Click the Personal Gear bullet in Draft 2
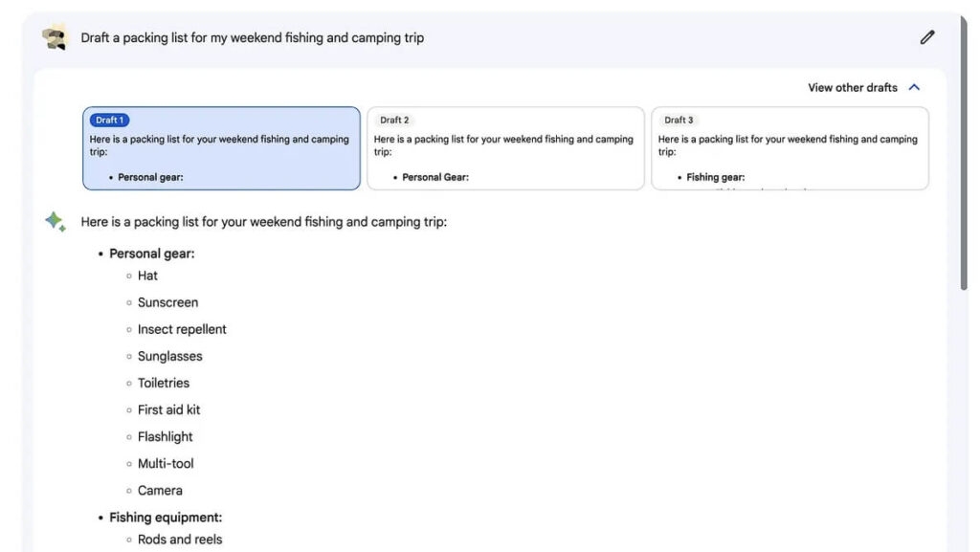Image resolution: width=980 pixels, height=552 pixels. point(435,177)
